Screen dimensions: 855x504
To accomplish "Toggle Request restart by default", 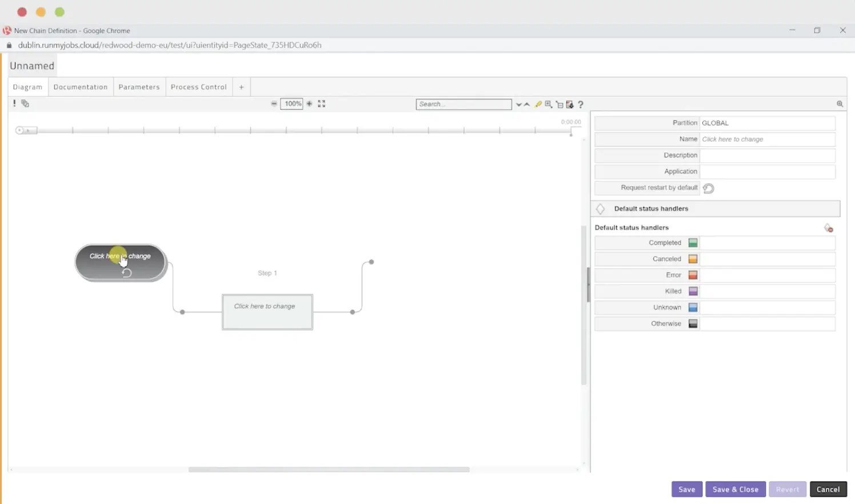I will (708, 188).
